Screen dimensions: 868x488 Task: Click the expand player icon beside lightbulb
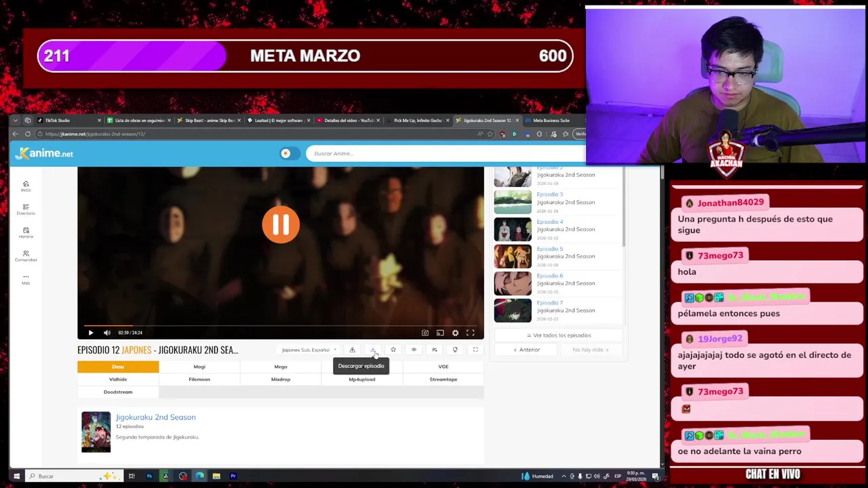pos(475,350)
